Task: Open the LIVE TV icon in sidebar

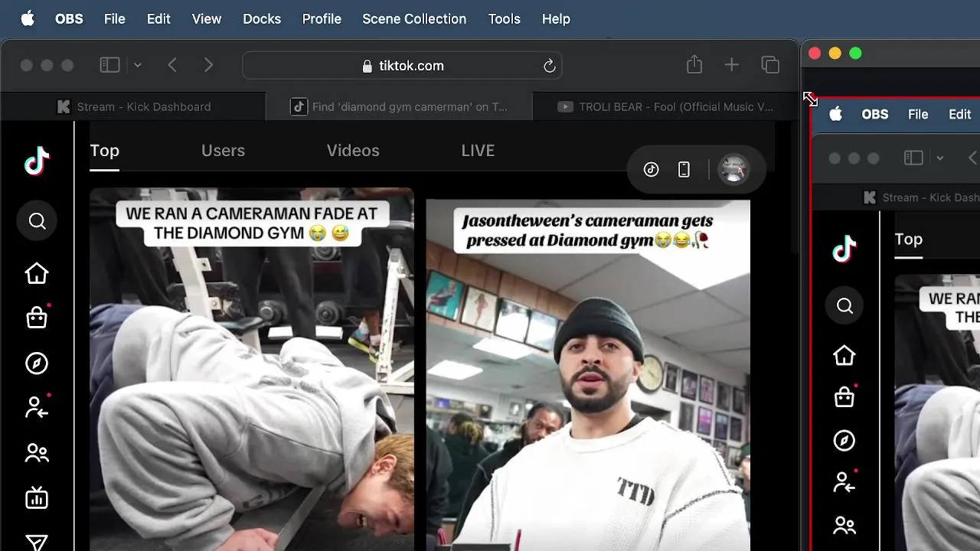Action: tap(37, 497)
